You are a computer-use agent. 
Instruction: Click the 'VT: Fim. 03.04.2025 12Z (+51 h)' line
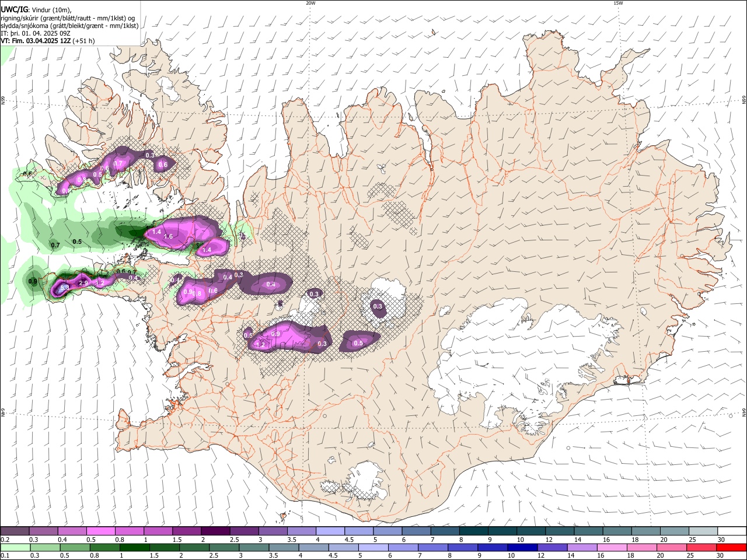point(48,41)
